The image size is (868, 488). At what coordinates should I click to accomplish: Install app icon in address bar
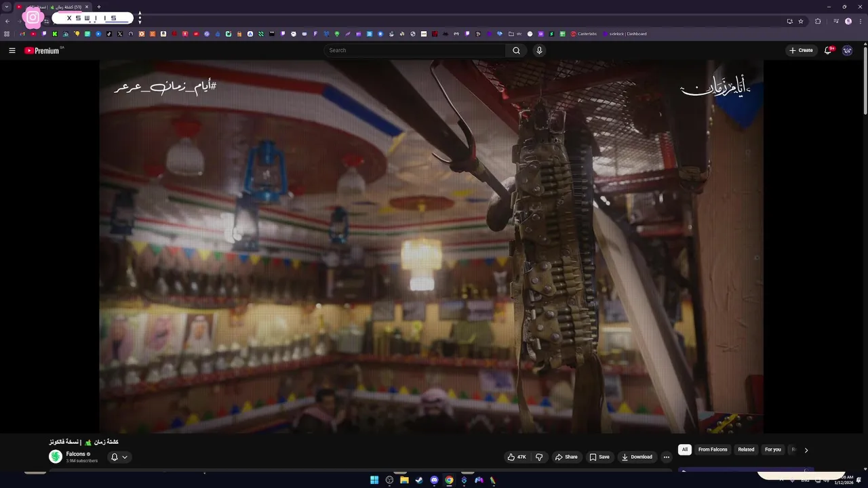coord(789,21)
